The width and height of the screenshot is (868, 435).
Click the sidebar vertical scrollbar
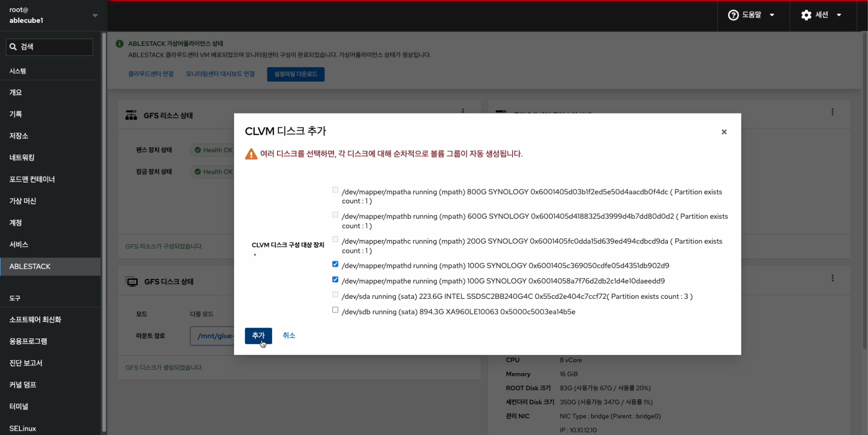[104, 232]
